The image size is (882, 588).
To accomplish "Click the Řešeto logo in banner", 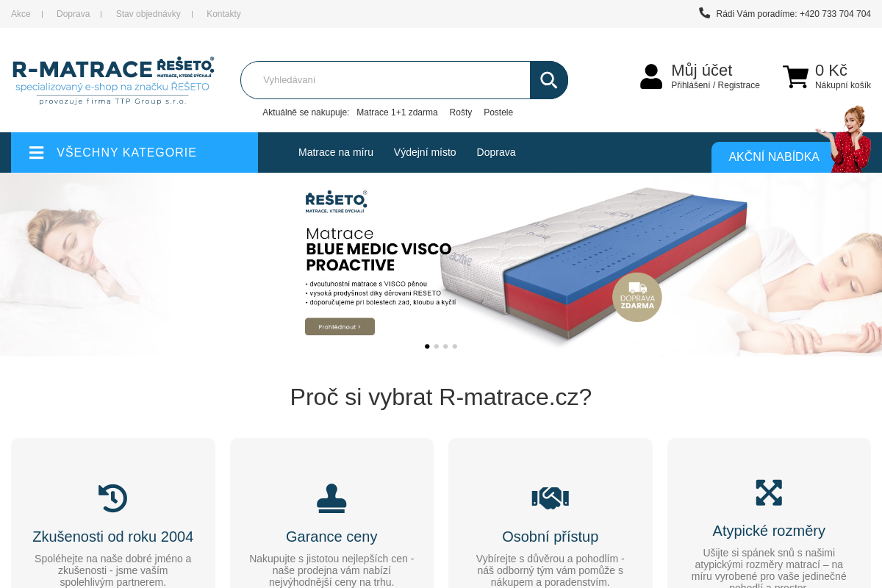I will (x=336, y=202).
